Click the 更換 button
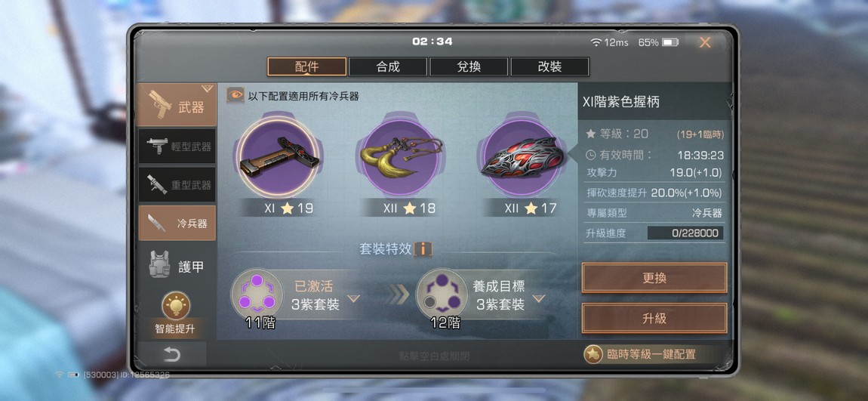The image size is (868, 401). coord(654,278)
